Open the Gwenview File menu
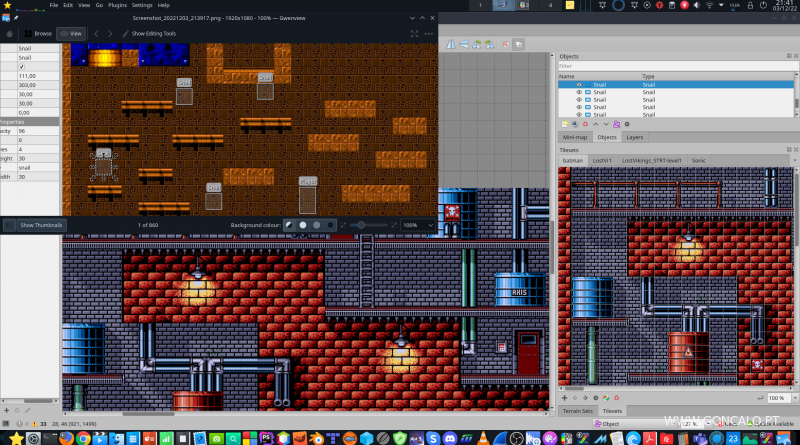 coord(54,5)
